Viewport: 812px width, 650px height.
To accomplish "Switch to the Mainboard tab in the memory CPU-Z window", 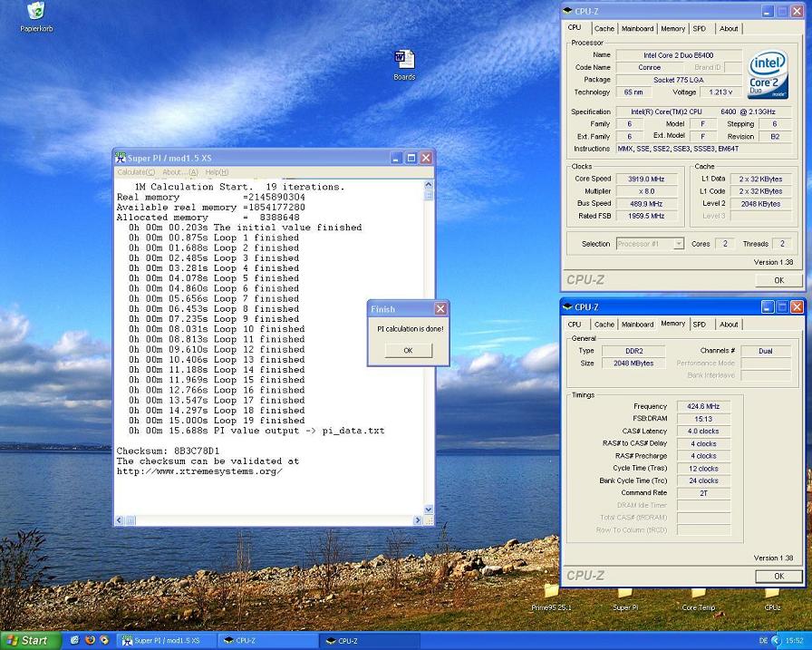I will pos(637,325).
